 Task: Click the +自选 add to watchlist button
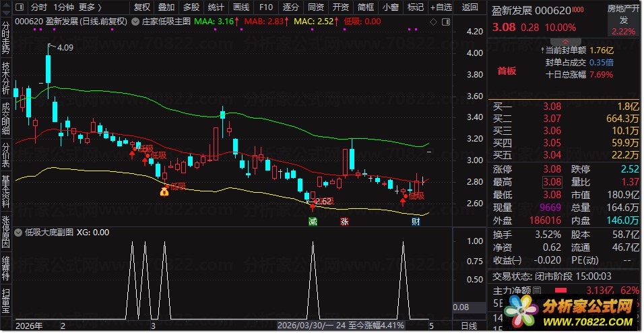pyautogui.click(x=441, y=7)
